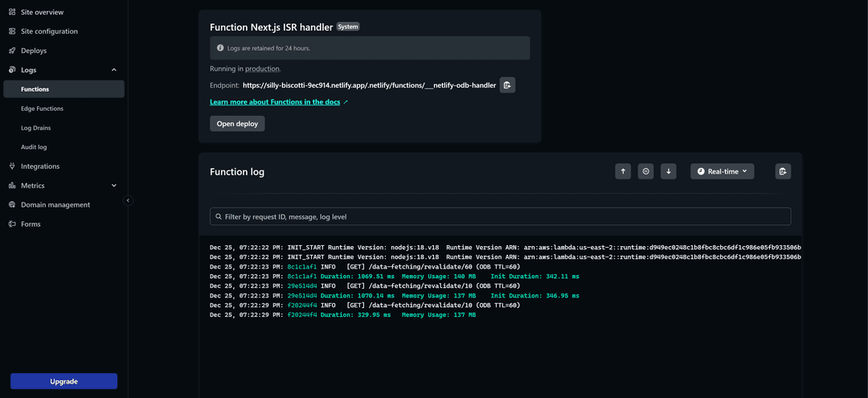Collapse the sidebar with the arrow toggle
Image resolution: width=868 pixels, height=398 pixels.
point(129,200)
